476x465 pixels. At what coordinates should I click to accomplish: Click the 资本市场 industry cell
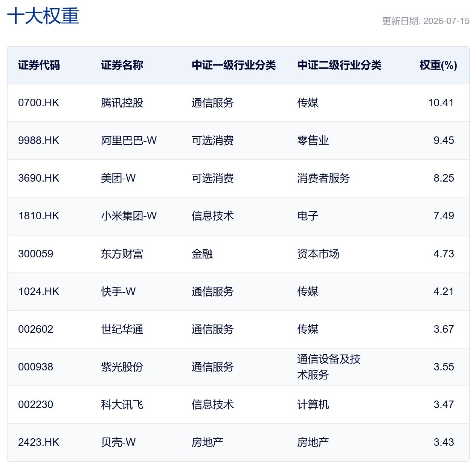coord(318,254)
